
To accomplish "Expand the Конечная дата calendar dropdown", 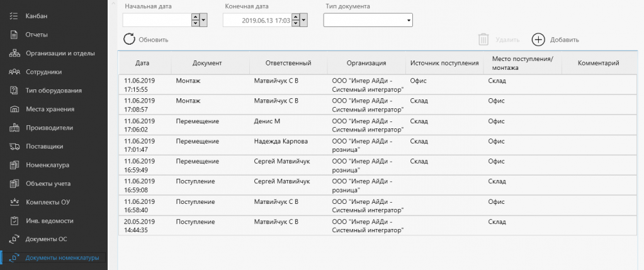I will click(x=303, y=20).
